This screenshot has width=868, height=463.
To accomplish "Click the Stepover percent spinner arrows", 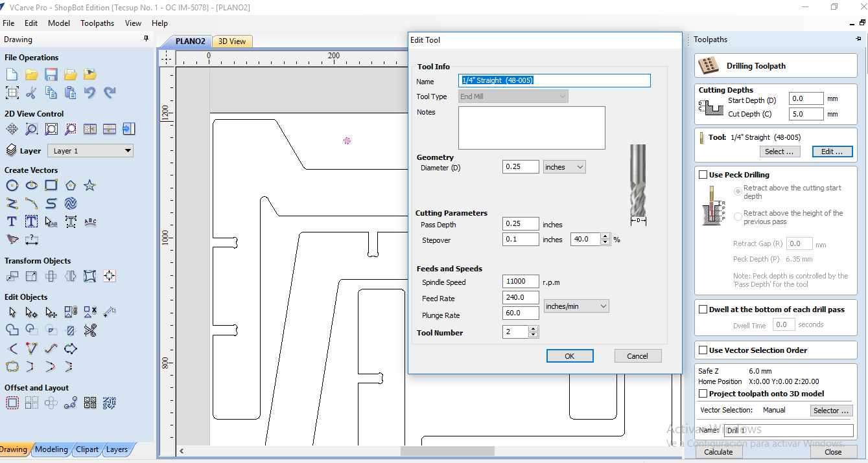I will point(605,239).
